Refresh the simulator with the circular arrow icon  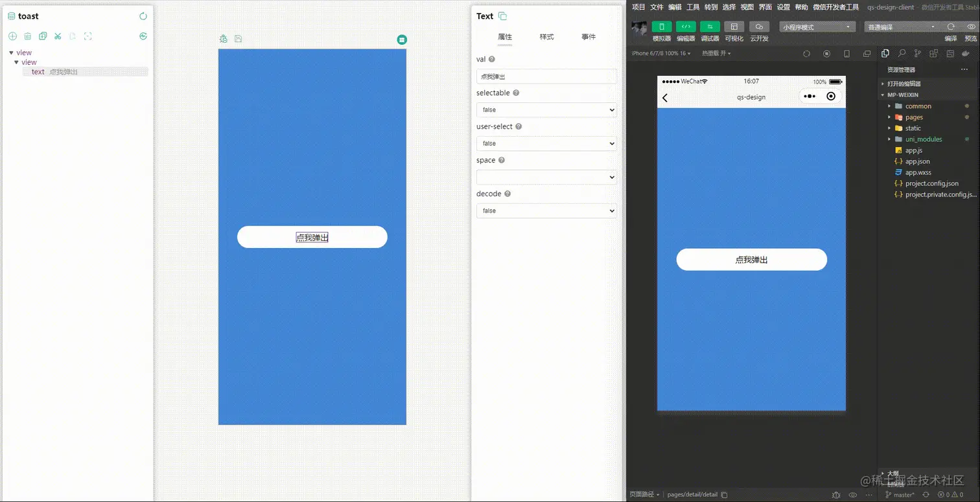(807, 54)
